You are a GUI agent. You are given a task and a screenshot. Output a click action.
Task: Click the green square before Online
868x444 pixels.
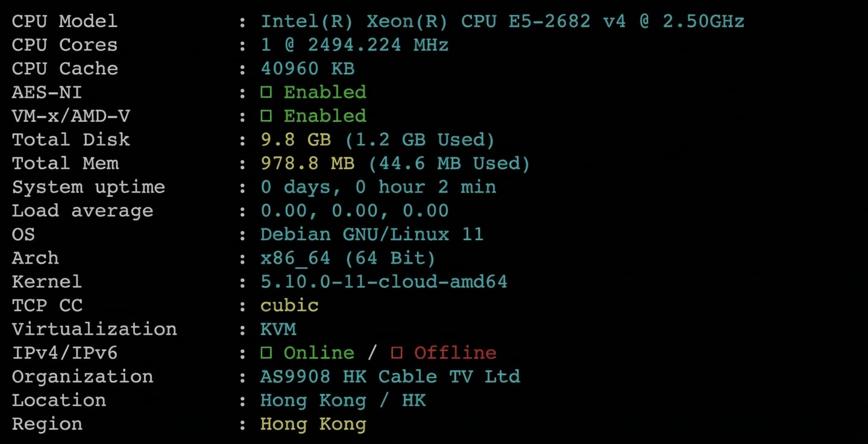[x=266, y=353]
